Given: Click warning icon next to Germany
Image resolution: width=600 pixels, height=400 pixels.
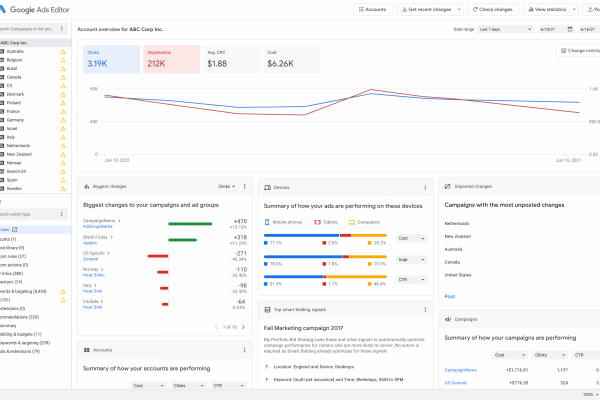Looking at the screenshot, I should (63, 120).
